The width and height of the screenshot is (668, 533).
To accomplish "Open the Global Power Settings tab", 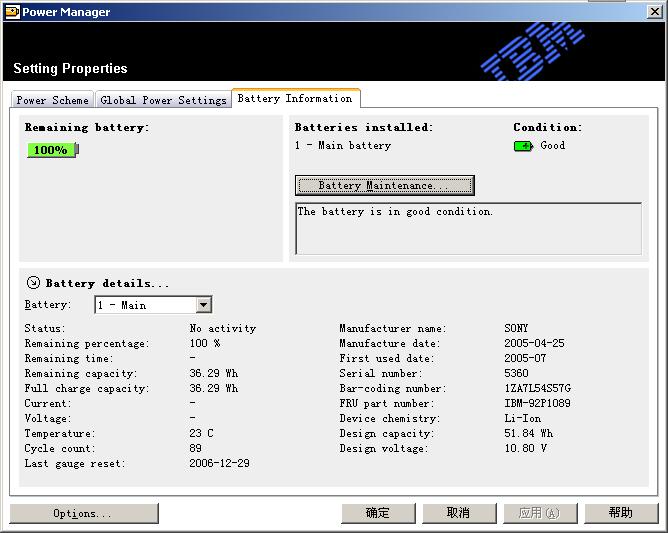I will 163,100.
